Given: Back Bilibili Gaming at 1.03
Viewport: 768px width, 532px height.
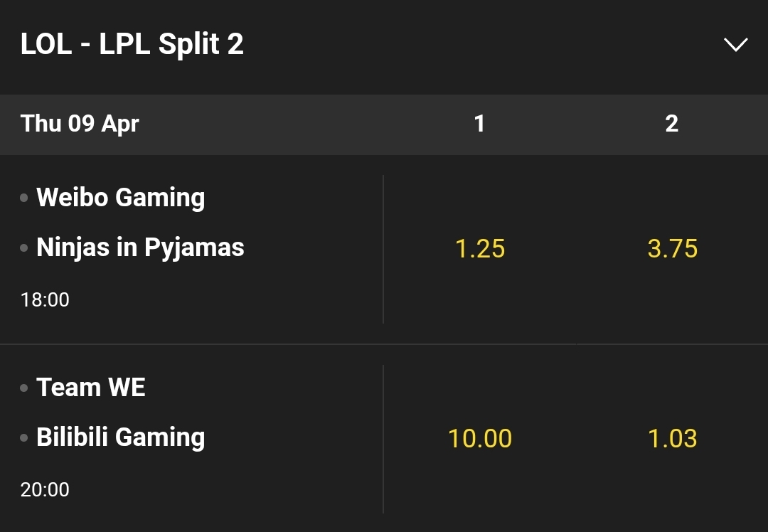Looking at the screenshot, I should click(673, 439).
